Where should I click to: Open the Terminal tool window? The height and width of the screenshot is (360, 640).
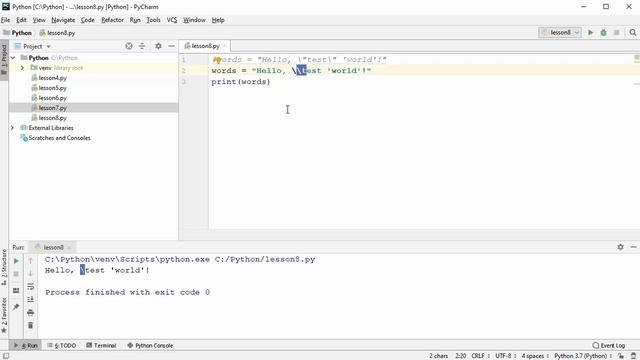pyautogui.click(x=101, y=345)
